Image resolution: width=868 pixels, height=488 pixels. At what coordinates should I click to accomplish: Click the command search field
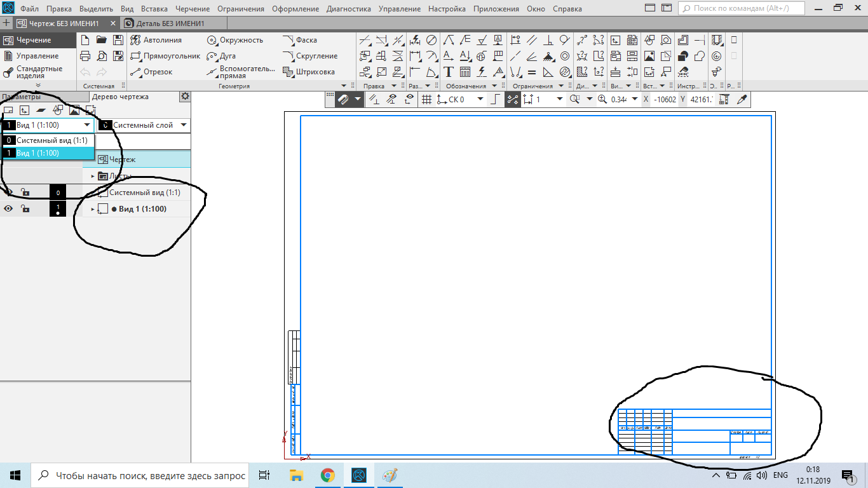click(x=742, y=8)
